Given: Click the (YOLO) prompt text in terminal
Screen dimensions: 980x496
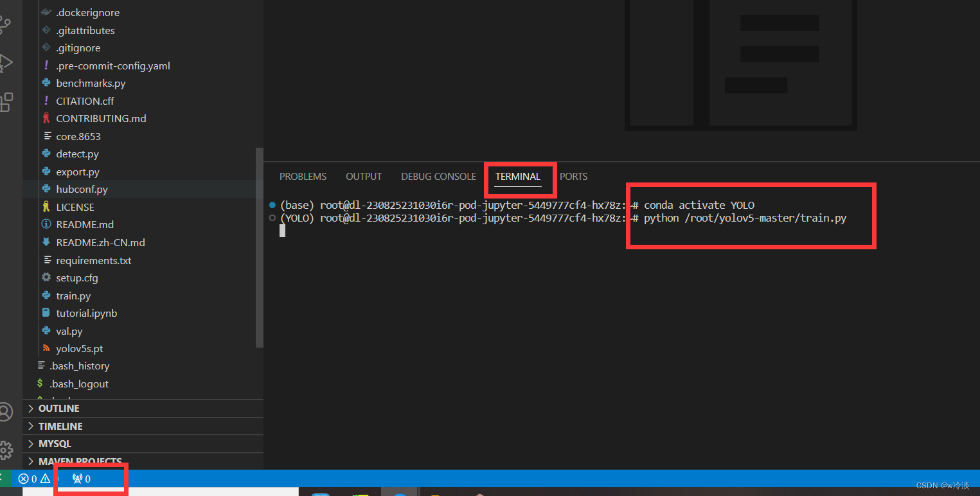Looking at the screenshot, I should click(x=298, y=218).
